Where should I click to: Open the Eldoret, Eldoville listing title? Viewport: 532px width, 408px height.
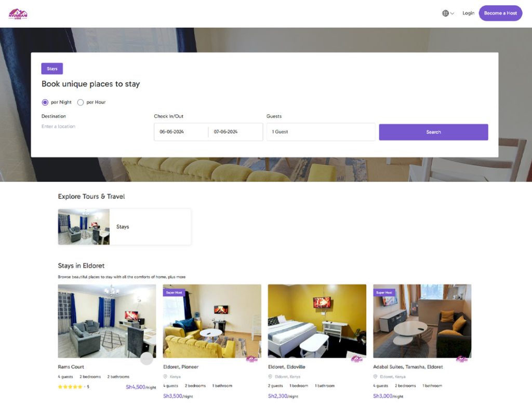click(286, 367)
